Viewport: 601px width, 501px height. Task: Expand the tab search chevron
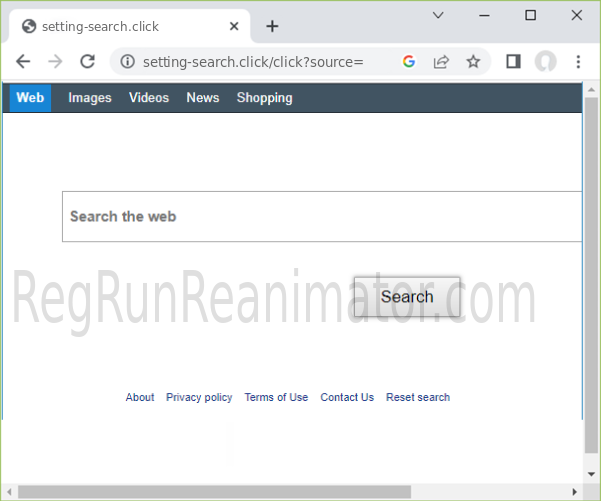point(438,15)
